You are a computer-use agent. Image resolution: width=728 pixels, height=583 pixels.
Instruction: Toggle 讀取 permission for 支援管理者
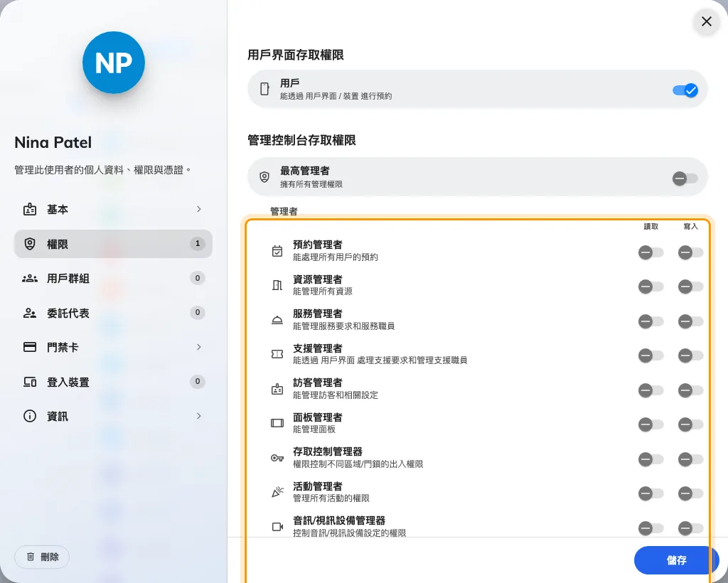pyautogui.click(x=651, y=355)
